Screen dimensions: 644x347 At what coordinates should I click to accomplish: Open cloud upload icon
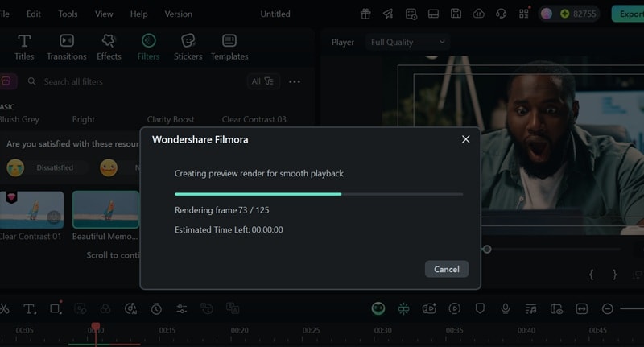(x=478, y=14)
